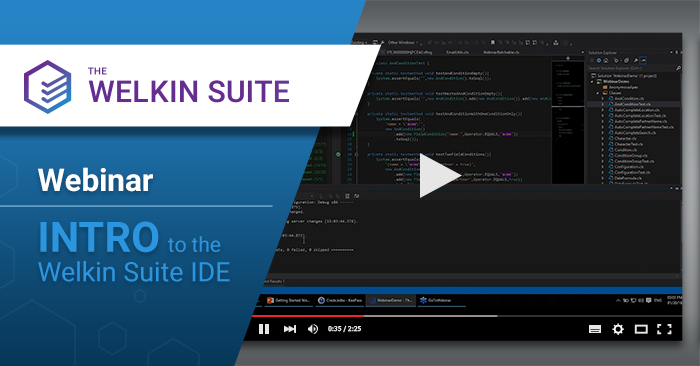The width and height of the screenshot is (700, 366).
Task: Open Getting Started PowerPoint taskbar item
Action: click(x=288, y=300)
